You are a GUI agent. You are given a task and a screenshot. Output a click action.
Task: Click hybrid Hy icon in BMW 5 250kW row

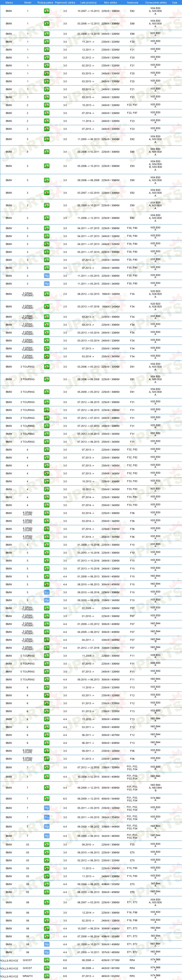(46, 600)
